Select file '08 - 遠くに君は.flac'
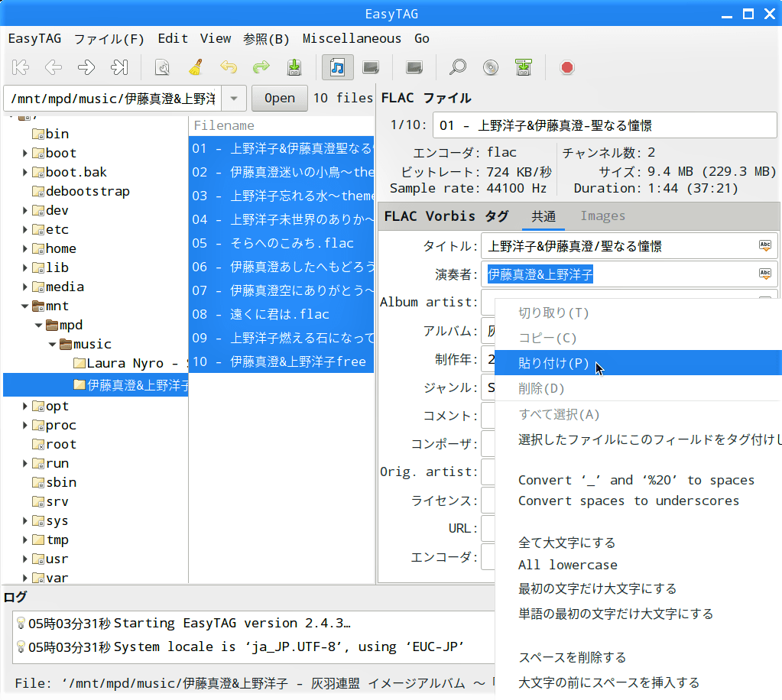Image resolution: width=782 pixels, height=700 pixels. click(x=281, y=314)
